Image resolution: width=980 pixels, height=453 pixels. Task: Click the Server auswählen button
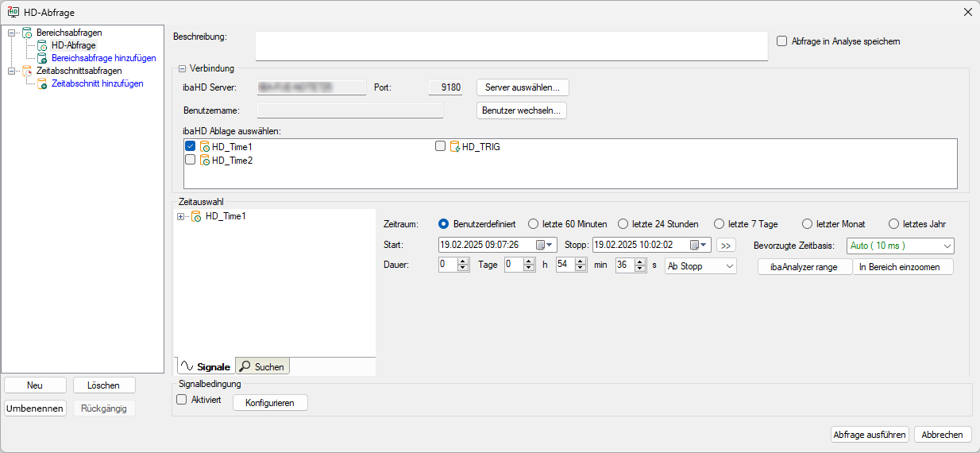click(x=522, y=87)
